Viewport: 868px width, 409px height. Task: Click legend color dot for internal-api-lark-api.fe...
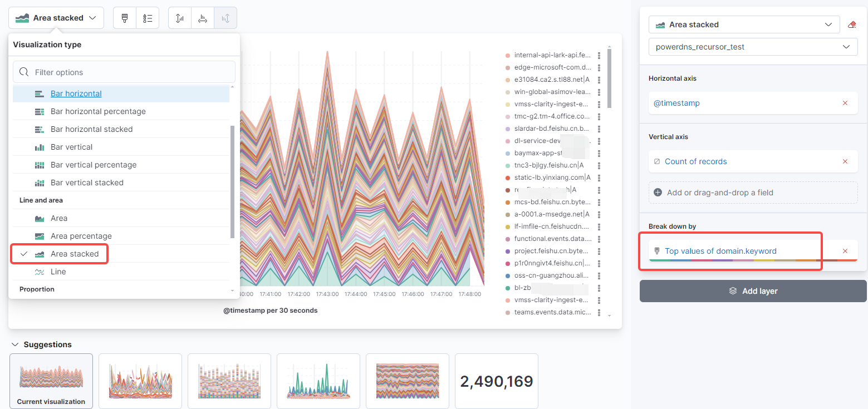[x=507, y=55]
